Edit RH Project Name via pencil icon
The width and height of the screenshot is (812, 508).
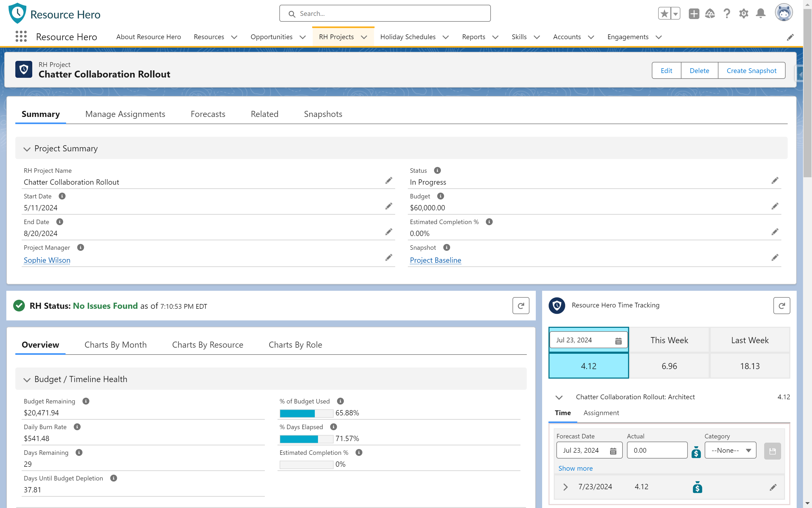[x=389, y=181]
